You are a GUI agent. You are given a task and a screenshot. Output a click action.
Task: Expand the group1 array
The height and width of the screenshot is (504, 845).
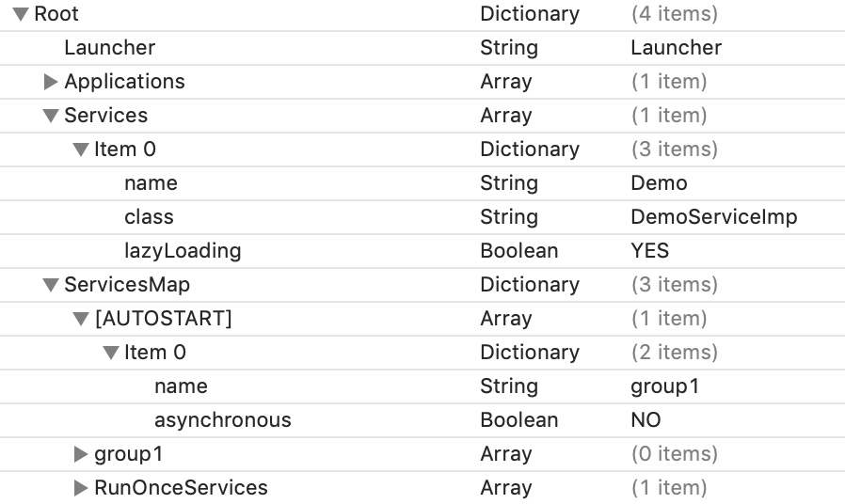[81, 454]
